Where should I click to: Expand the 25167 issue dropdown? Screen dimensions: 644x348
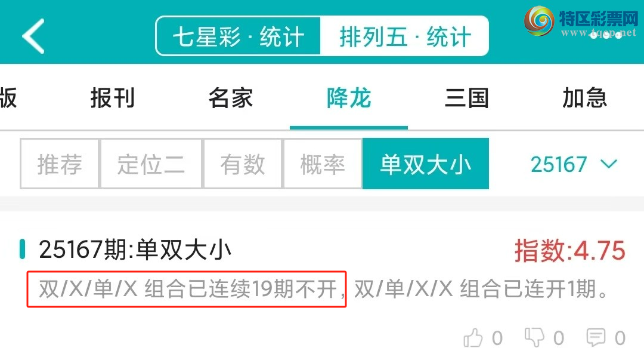pos(574,164)
